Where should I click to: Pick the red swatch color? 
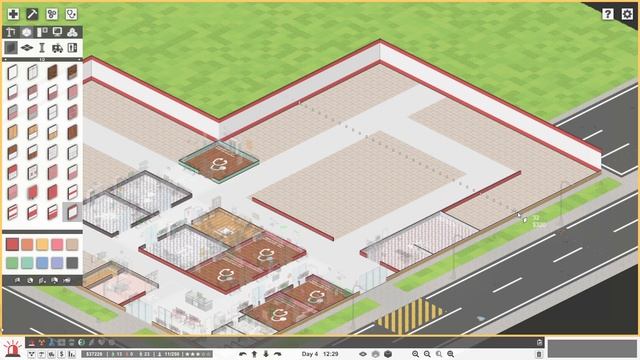click(12, 244)
